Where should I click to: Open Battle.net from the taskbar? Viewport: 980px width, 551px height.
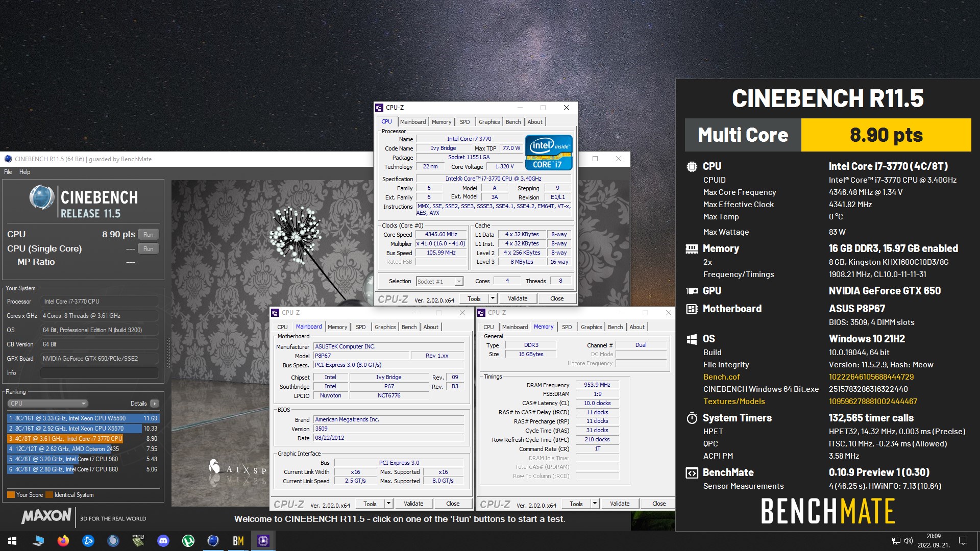pos(88,541)
